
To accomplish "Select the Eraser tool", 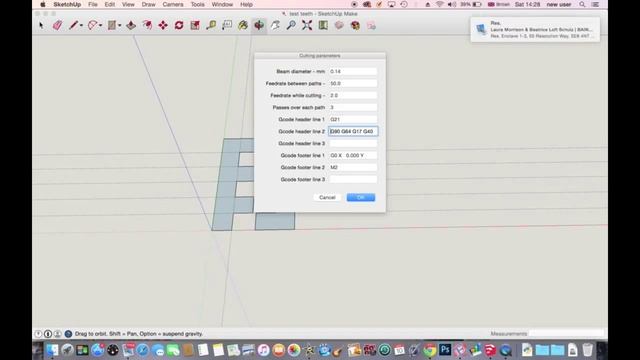I will click(x=57, y=25).
